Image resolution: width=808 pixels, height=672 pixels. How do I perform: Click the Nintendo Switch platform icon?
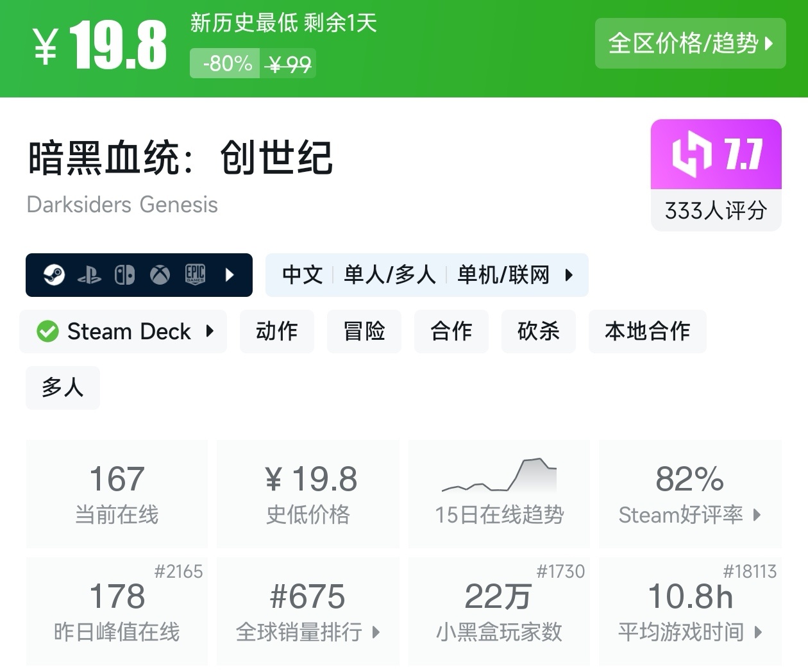point(124,275)
